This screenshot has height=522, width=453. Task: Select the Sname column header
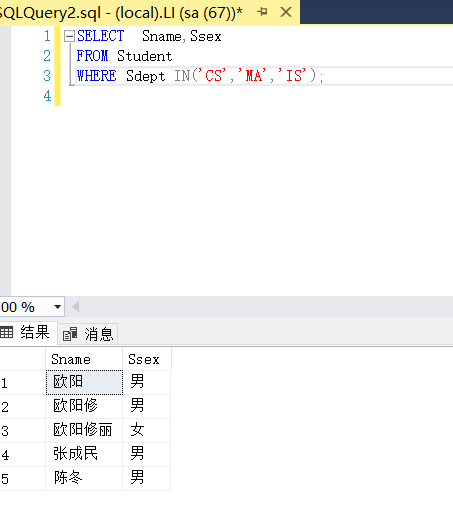point(84,359)
